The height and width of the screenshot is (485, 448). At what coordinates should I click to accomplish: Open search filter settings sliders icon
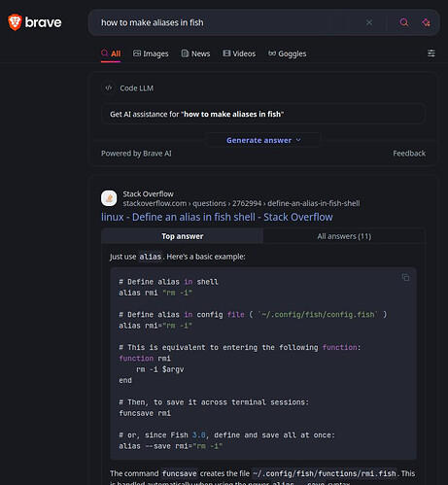click(x=431, y=53)
